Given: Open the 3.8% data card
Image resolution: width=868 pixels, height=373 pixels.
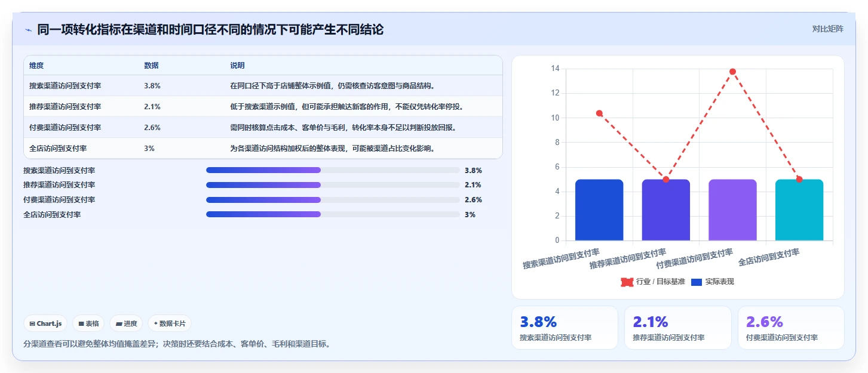Looking at the screenshot, I should coord(565,328).
